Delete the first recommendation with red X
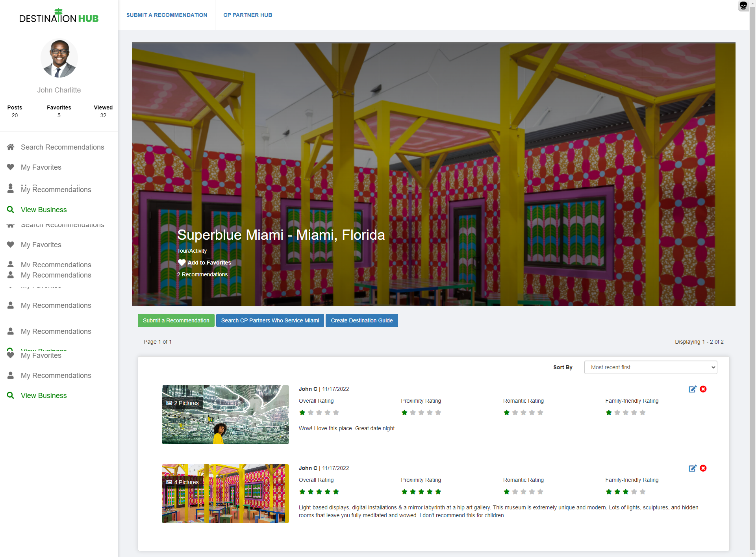This screenshot has height=557, width=756. point(703,389)
